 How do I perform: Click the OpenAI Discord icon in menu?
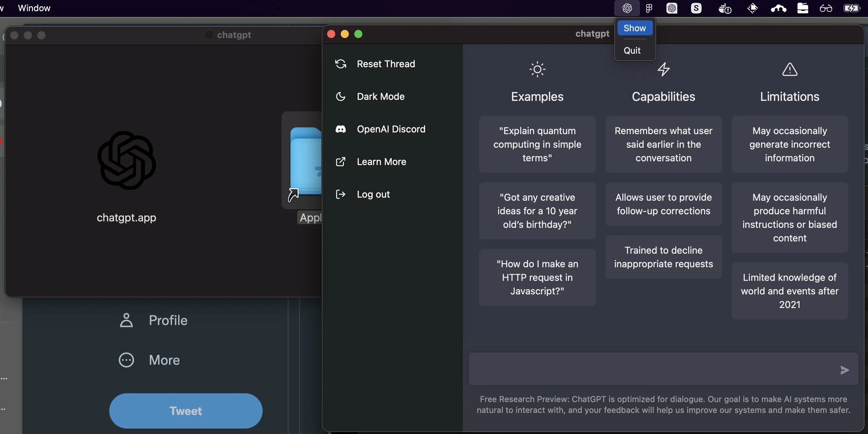point(340,129)
